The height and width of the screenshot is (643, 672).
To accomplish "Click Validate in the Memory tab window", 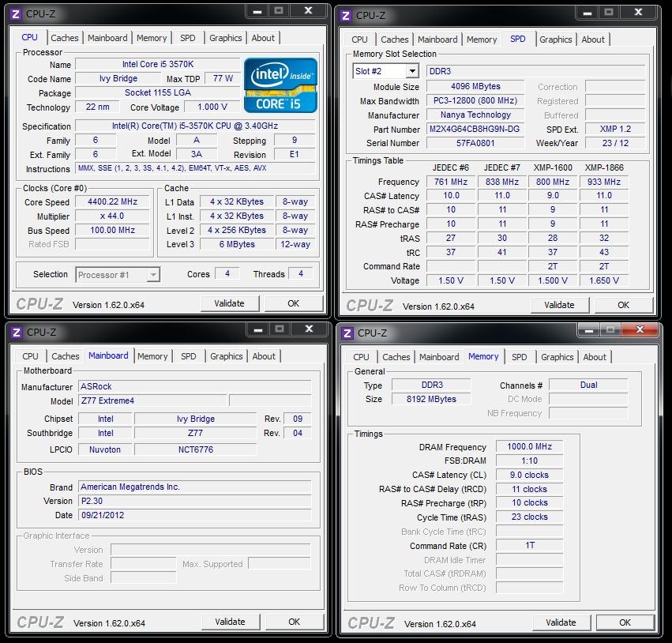I will pyautogui.click(x=561, y=622).
